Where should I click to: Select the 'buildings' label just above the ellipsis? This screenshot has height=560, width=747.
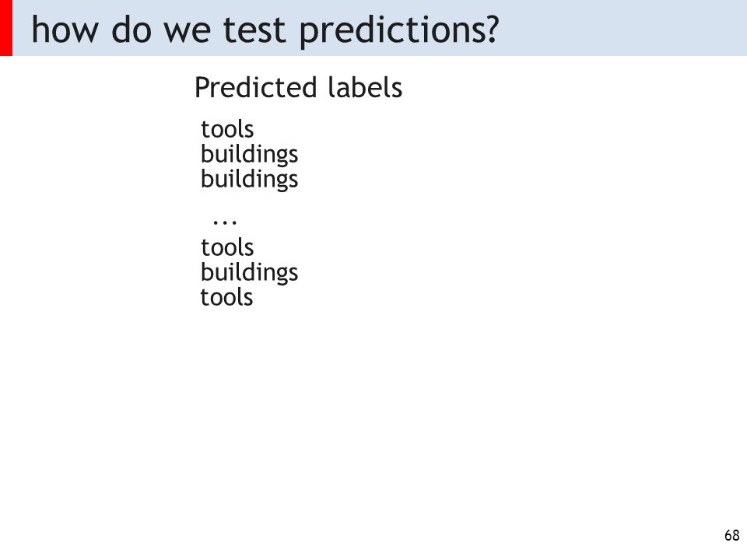point(249,180)
